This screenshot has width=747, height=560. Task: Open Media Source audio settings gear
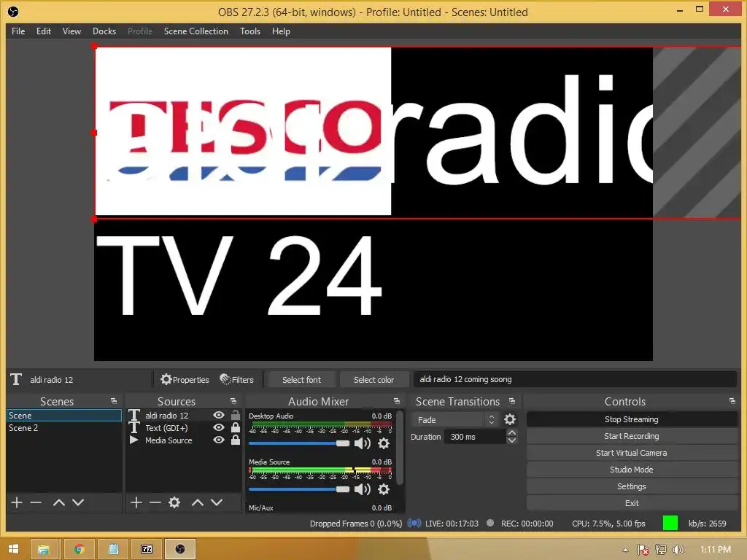pos(384,489)
